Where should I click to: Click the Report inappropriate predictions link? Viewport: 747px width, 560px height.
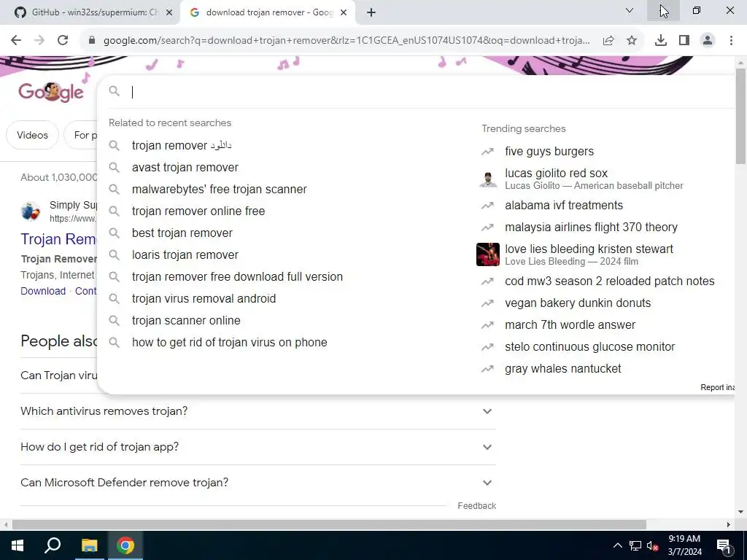pos(718,388)
